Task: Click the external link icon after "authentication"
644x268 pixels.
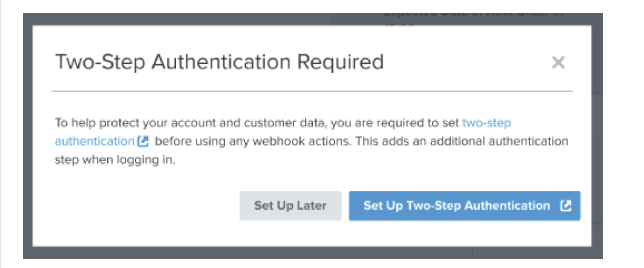Action: 143,141
